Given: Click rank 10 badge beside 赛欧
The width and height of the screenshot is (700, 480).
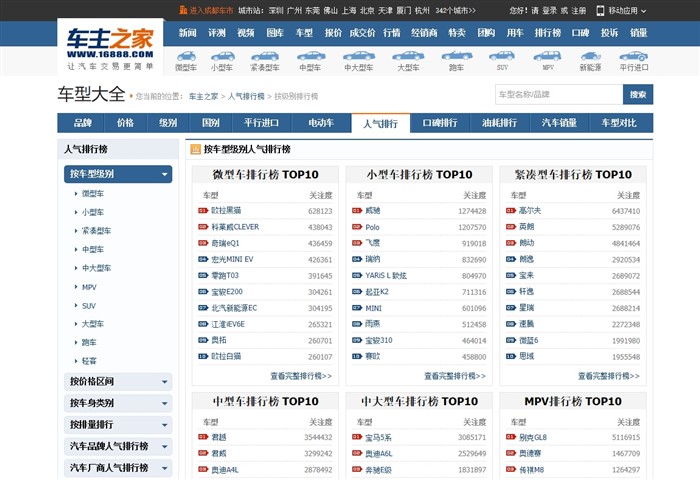Looking at the screenshot, I should (x=357, y=356).
